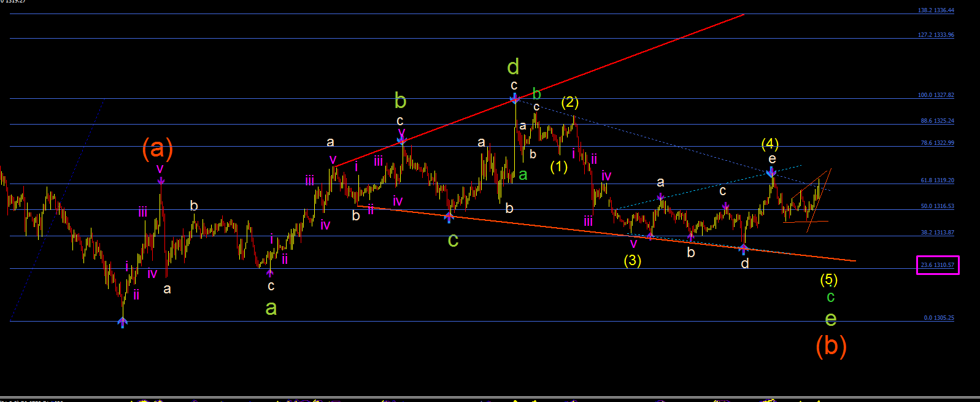Click the boxed 23.6 1310.57 level label
This screenshot has width=980, height=402.
click(x=938, y=265)
